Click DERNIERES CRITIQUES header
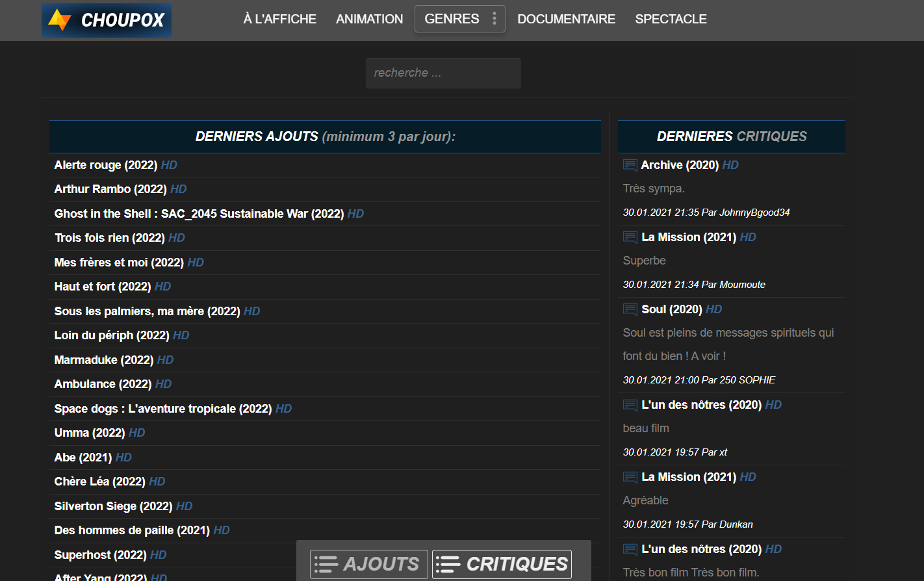 click(732, 136)
